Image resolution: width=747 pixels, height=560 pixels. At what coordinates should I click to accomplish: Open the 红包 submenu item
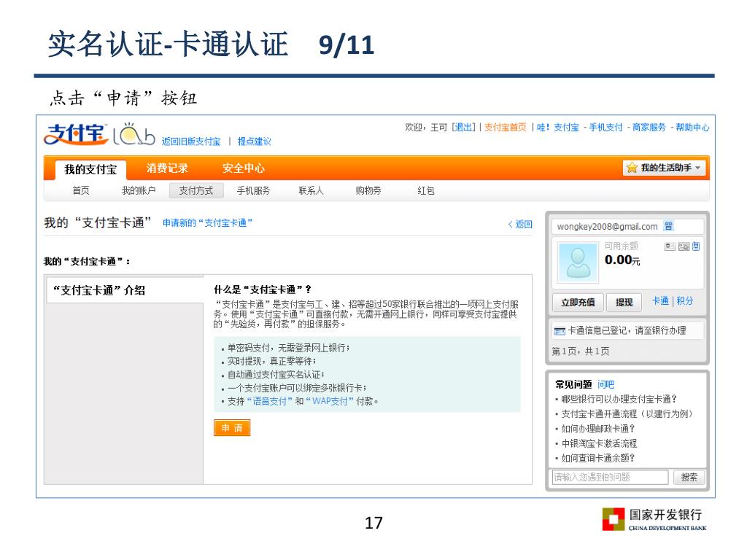point(425,190)
